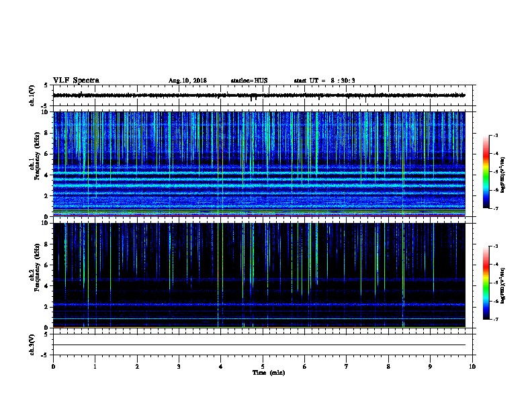Viewport: 532px width, 411px height.
Task: Click ch.2 frequency tick label "8"
Action: [x=46, y=244]
